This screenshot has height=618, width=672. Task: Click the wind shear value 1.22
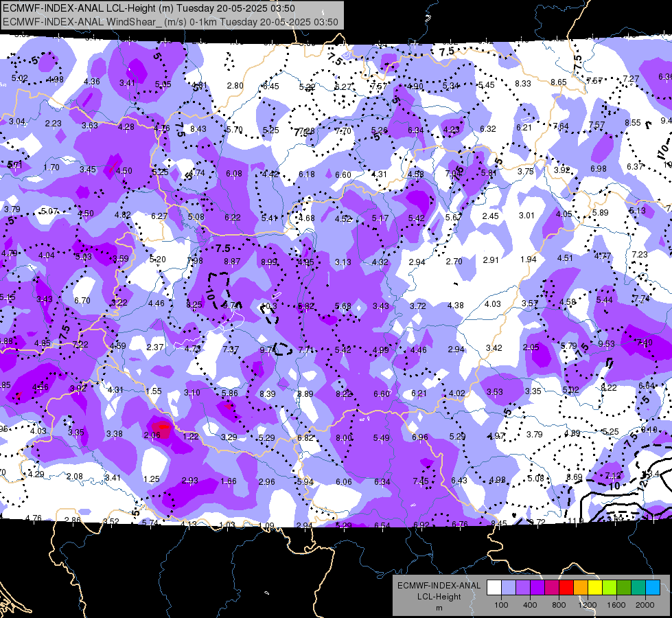[190, 436]
